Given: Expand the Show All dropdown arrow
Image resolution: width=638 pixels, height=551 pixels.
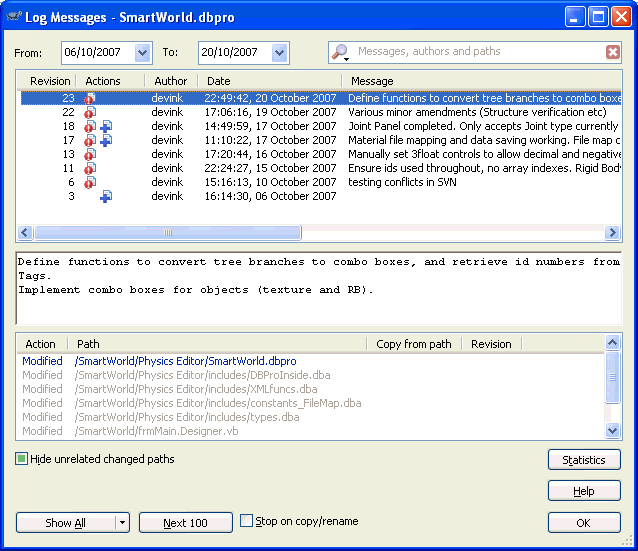Looking at the screenshot, I should tap(123, 523).
